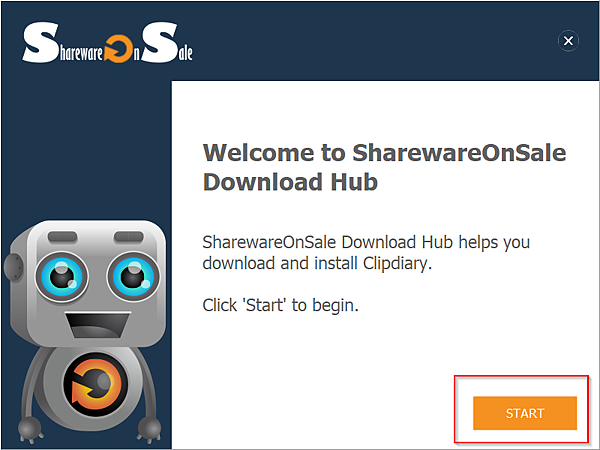Click the SharewareOnSale logo
The image size is (600, 450).
pyautogui.click(x=108, y=42)
